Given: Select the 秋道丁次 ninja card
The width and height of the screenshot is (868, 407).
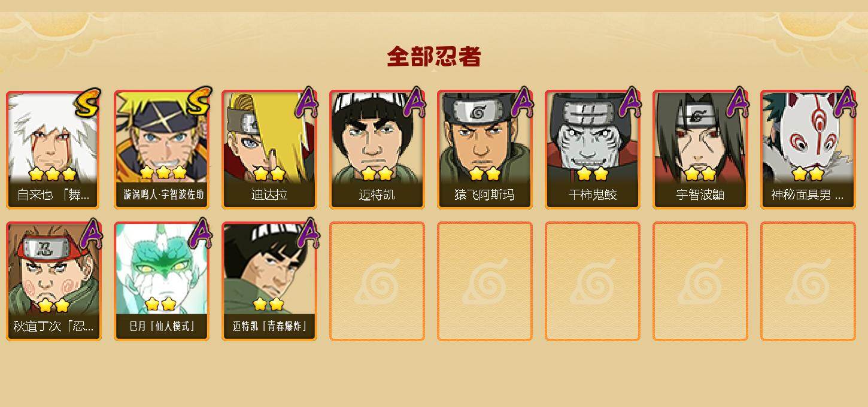Looking at the screenshot, I should point(53,281).
